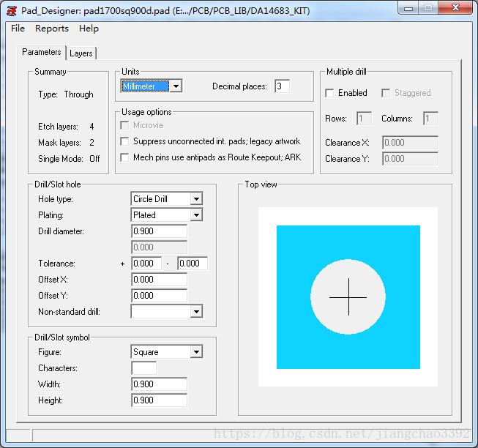Enable the Multiple drill checkbox

(330, 94)
